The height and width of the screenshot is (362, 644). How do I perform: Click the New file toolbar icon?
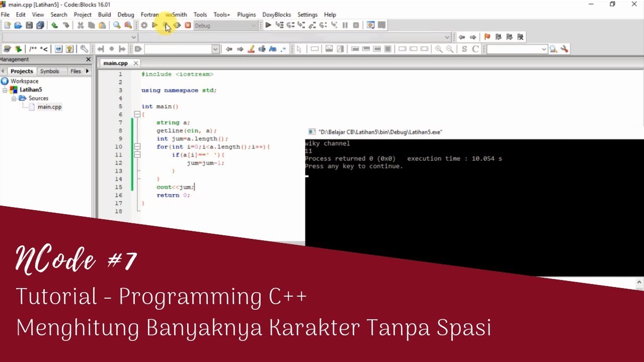[x=7, y=25]
